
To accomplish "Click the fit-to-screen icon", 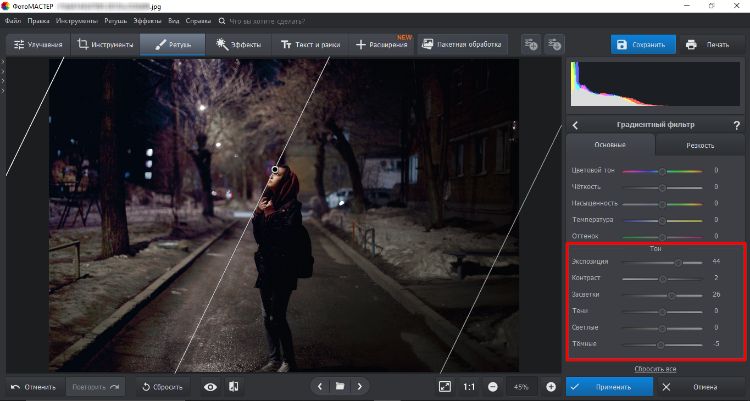I will coord(445,386).
